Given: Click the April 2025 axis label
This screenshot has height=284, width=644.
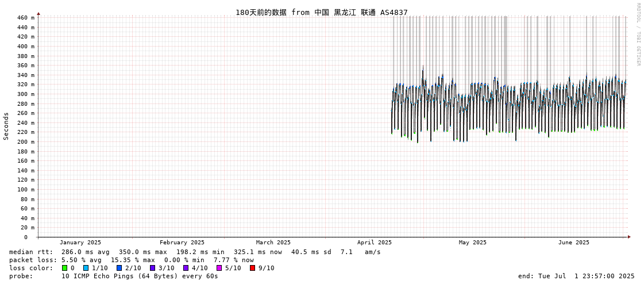Looking at the screenshot, I should coord(375,243).
